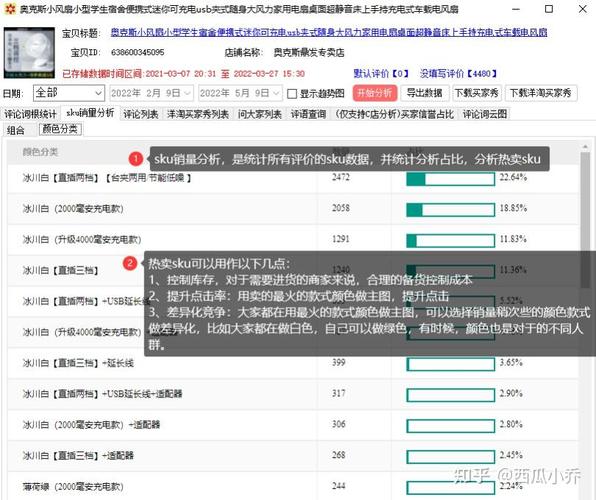Switch to the 洋淘买家秀列表 tab
The height and width of the screenshot is (500, 596).
198,114
